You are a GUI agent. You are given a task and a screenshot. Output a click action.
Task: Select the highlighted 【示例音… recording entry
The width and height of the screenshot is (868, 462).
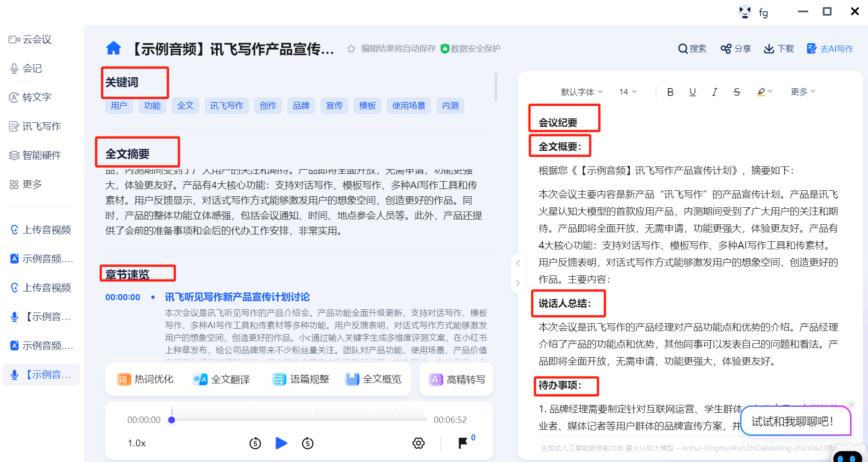coord(41,375)
